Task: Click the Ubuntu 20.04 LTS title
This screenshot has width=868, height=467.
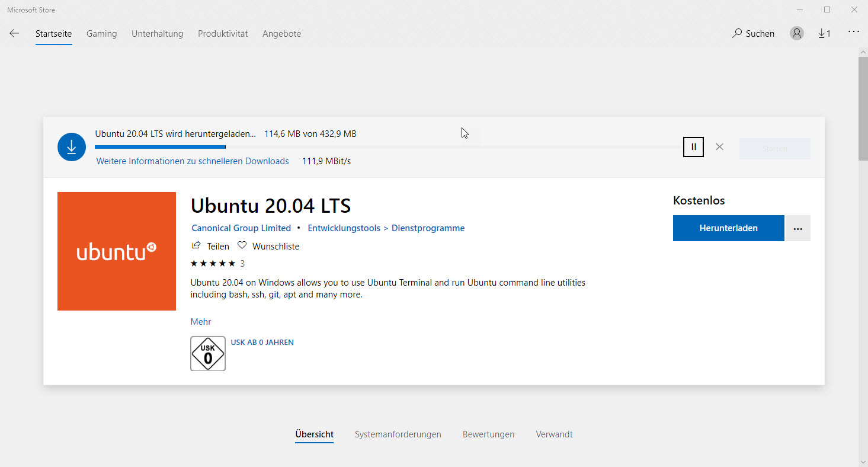Action: [271, 206]
